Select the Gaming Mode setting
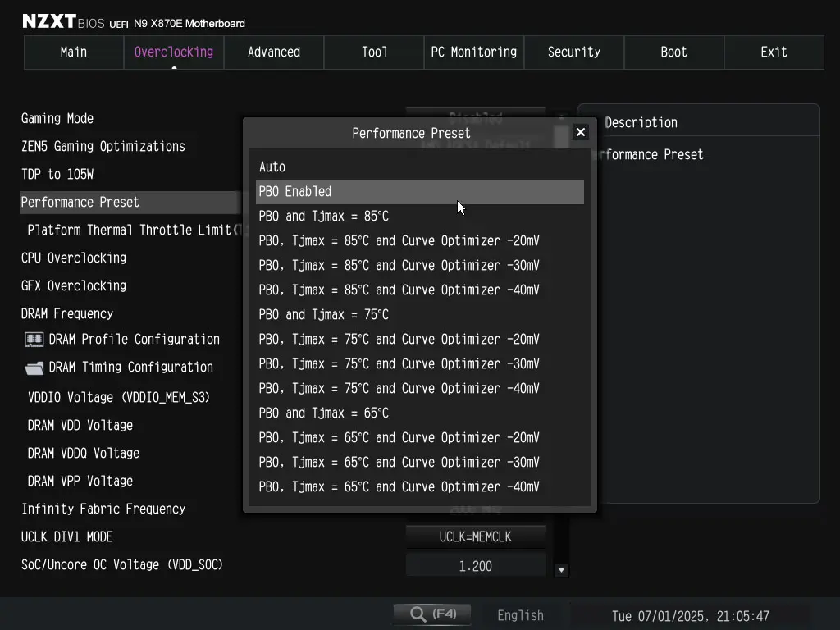Screen dimensions: 840x630 point(57,118)
